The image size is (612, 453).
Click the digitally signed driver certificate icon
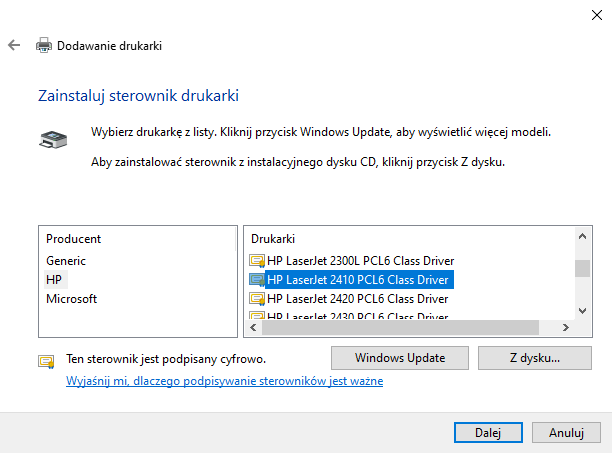point(46,360)
